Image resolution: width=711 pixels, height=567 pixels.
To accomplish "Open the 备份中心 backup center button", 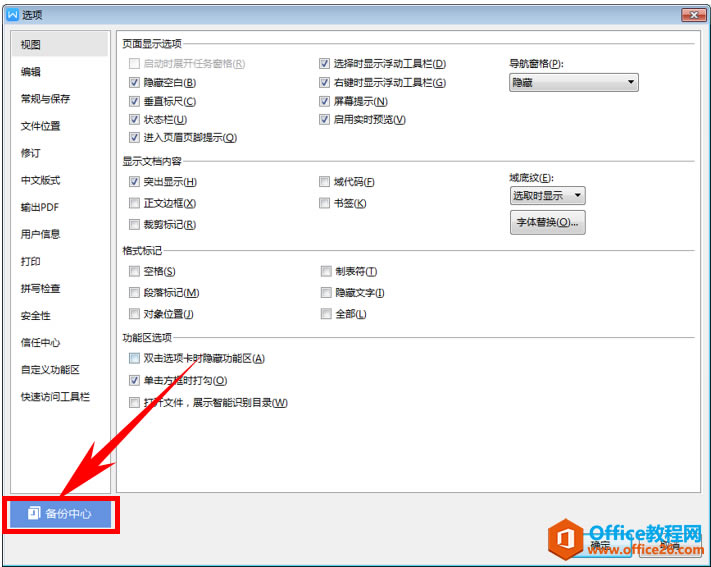I will (60, 513).
